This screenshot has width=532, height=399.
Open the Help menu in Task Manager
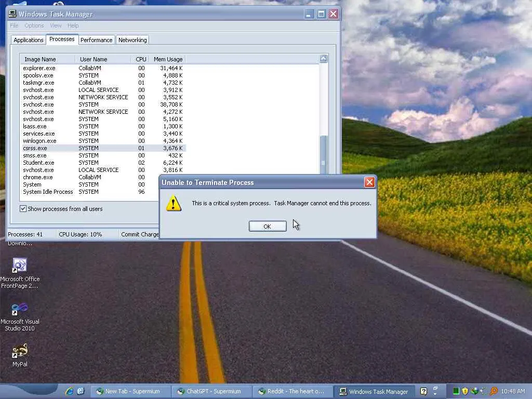click(x=73, y=25)
